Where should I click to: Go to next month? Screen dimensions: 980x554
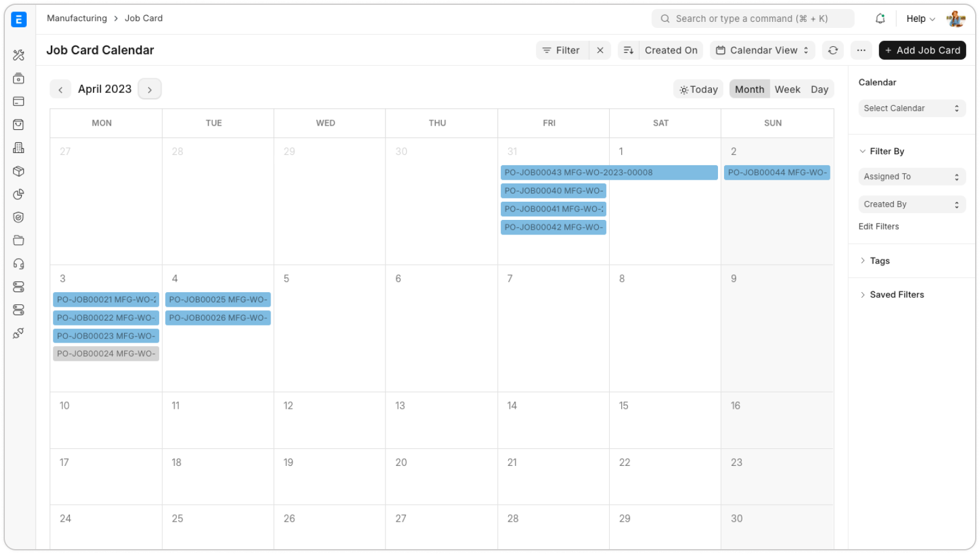(x=150, y=90)
